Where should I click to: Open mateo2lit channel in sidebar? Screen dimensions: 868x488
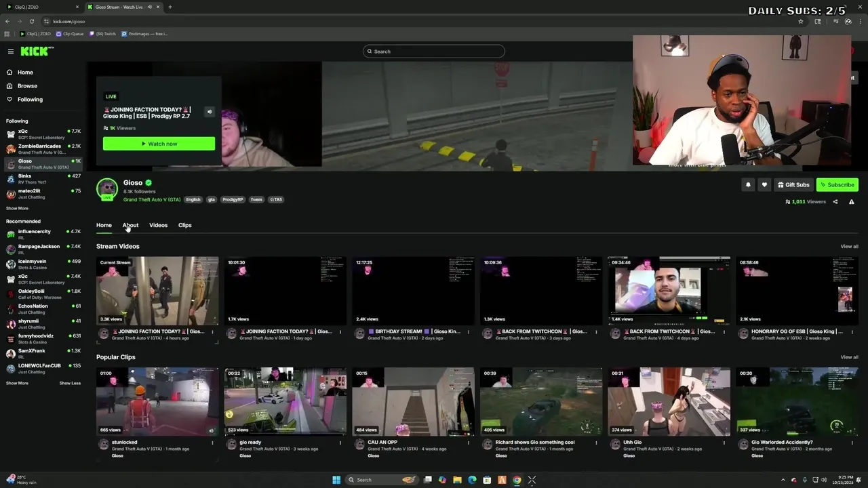pos(43,193)
